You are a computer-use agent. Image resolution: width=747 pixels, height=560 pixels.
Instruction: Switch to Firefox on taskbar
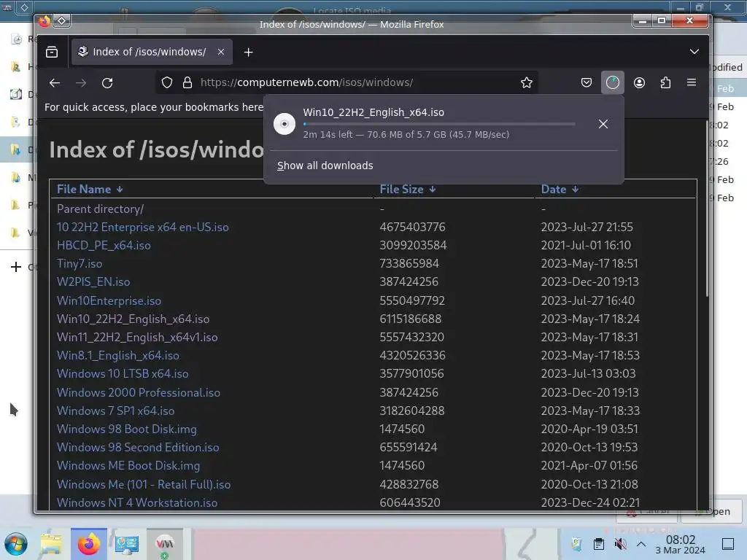coord(89,544)
